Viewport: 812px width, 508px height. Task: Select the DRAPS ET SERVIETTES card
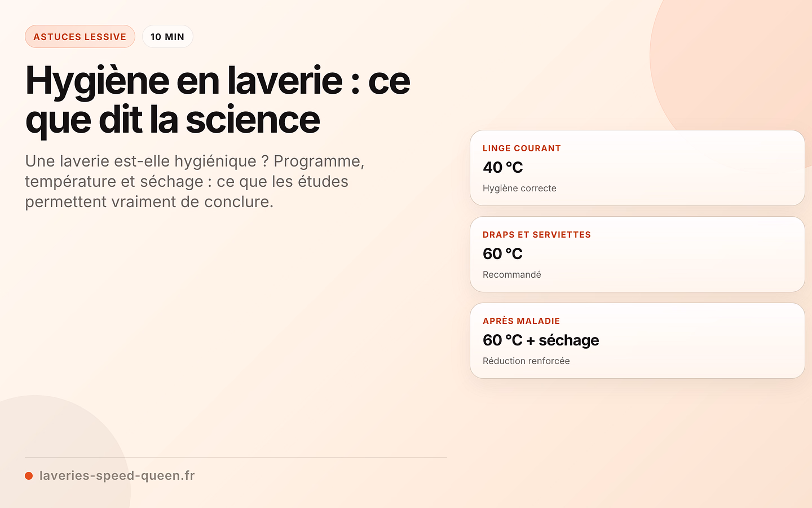637,255
